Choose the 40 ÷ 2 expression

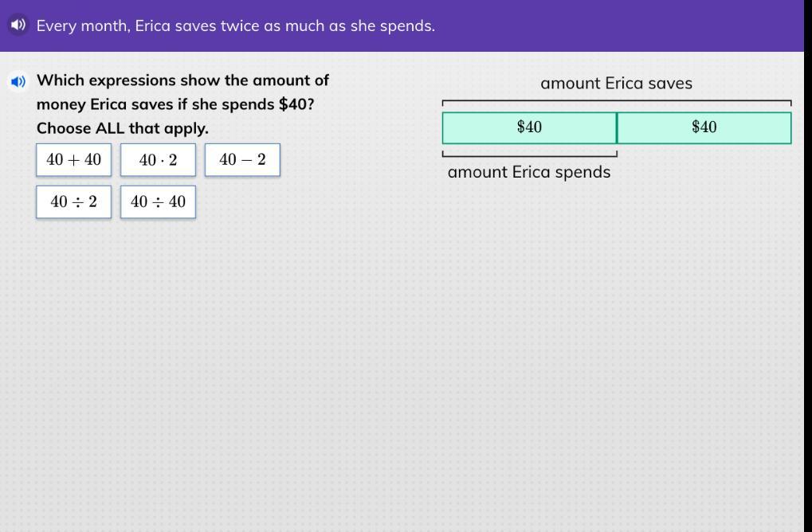73,202
